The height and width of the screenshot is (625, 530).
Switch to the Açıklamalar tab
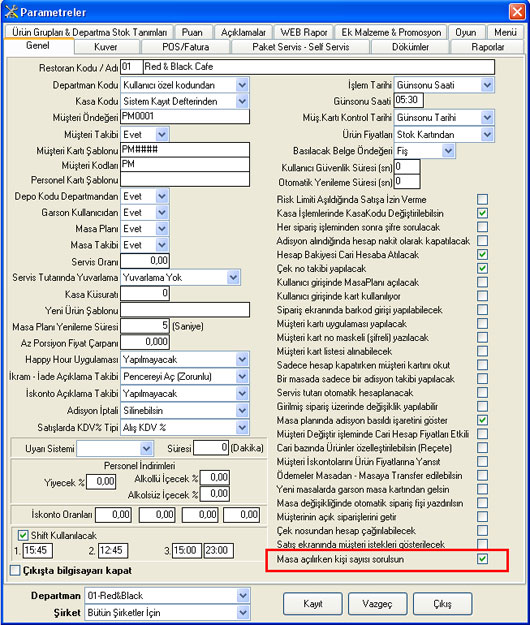[x=243, y=32]
